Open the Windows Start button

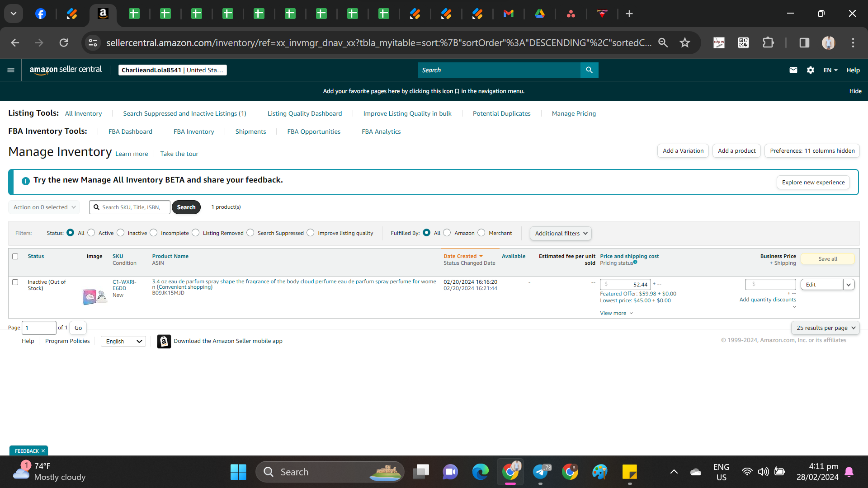[x=238, y=472]
